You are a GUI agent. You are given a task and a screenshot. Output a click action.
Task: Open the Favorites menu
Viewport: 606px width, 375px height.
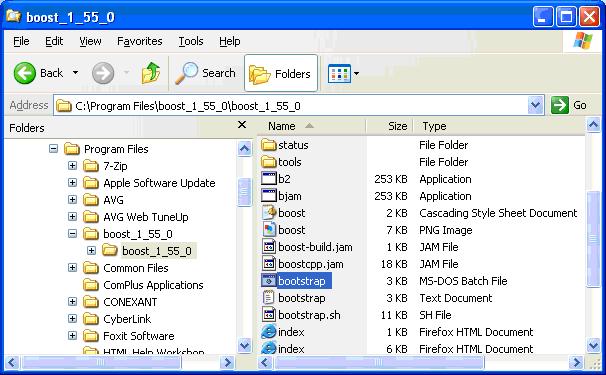140,41
